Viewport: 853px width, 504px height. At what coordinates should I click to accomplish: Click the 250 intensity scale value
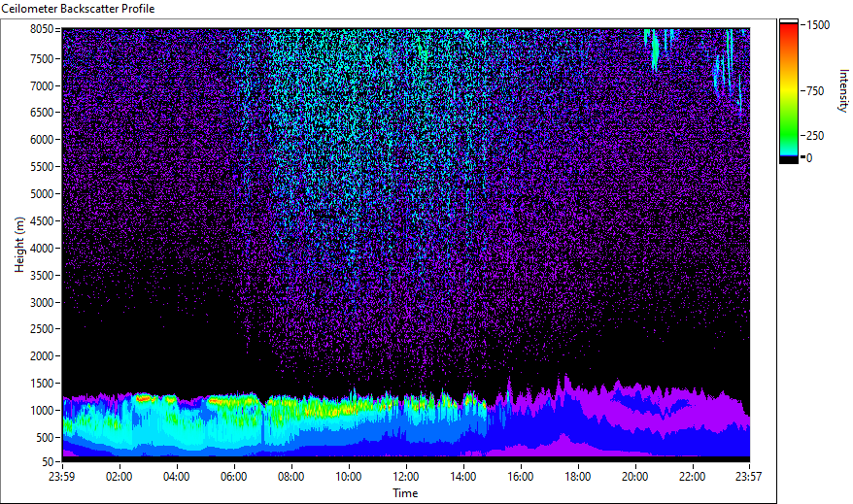[x=815, y=136]
